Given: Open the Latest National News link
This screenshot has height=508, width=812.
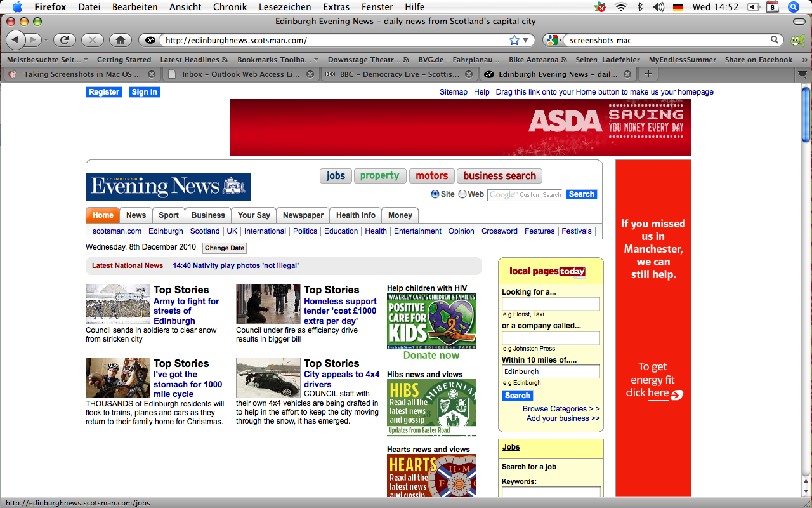Looking at the screenshot, I should [x=128, y=265].
